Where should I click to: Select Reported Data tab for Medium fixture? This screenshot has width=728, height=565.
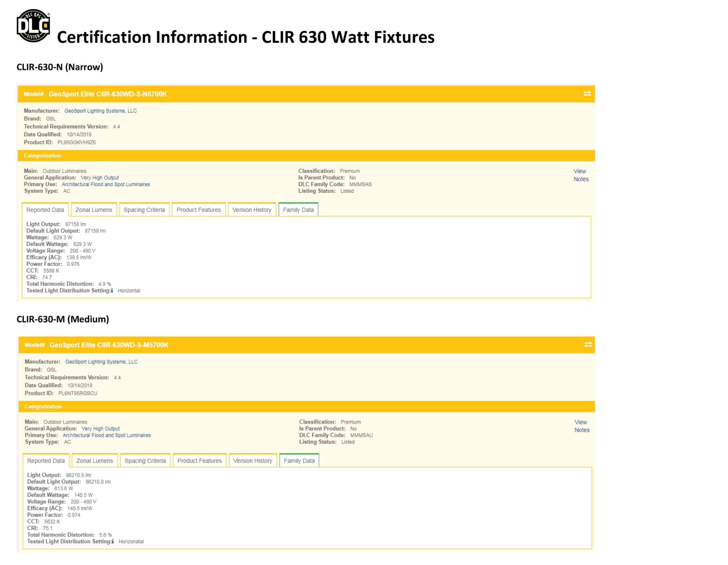[46, 461]
